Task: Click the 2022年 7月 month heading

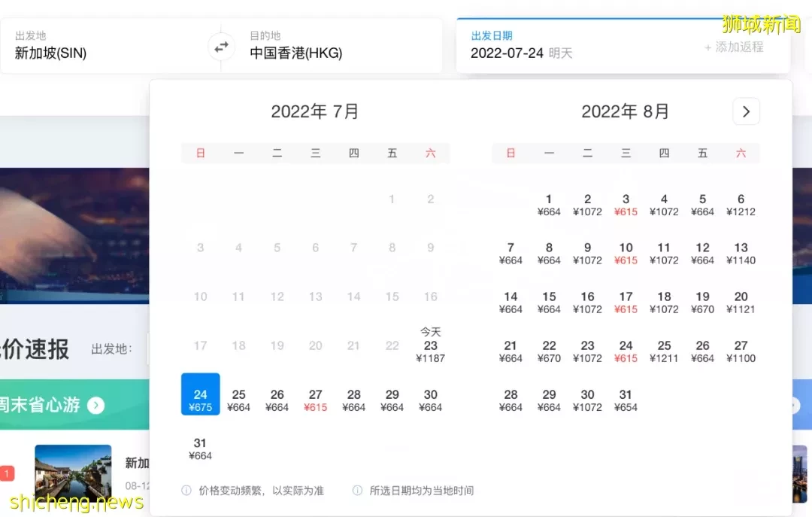Action: pyautogui.click(x=315, y=111)
